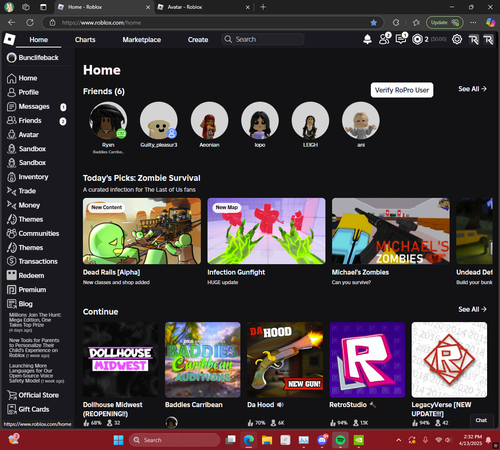Open a new browser tab

coord(263,7)
